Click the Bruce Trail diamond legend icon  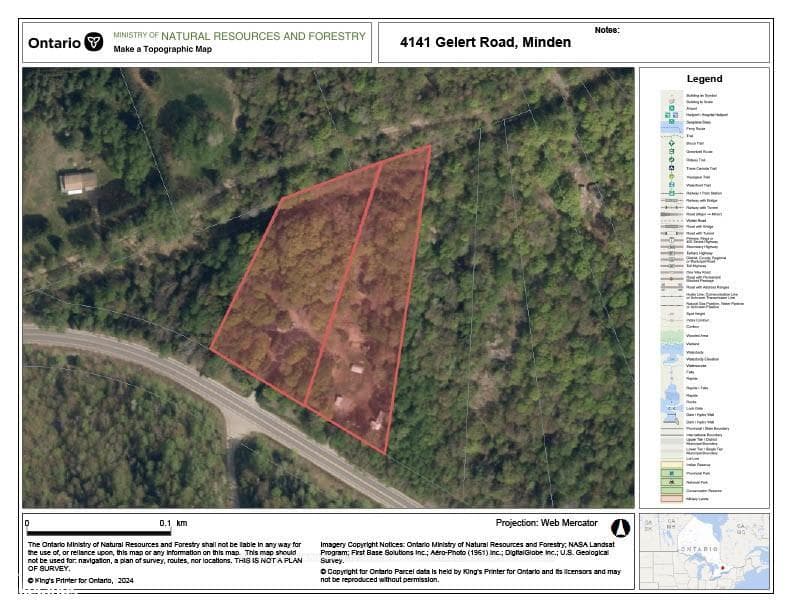point(672,143)
